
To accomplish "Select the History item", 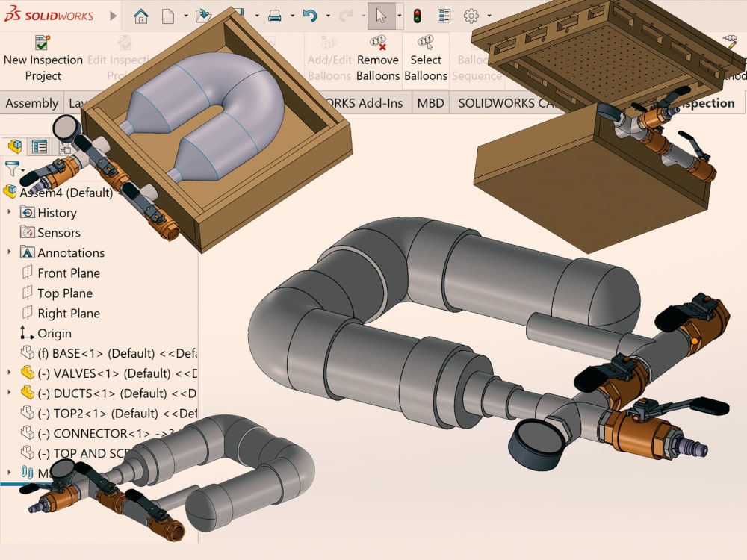I will pos(57,212).
